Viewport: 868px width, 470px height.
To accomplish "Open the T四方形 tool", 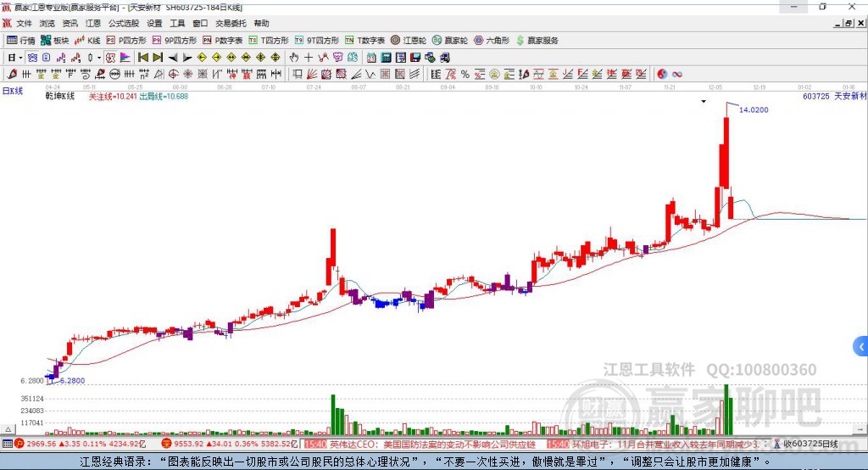I will [x=269, y=41].
